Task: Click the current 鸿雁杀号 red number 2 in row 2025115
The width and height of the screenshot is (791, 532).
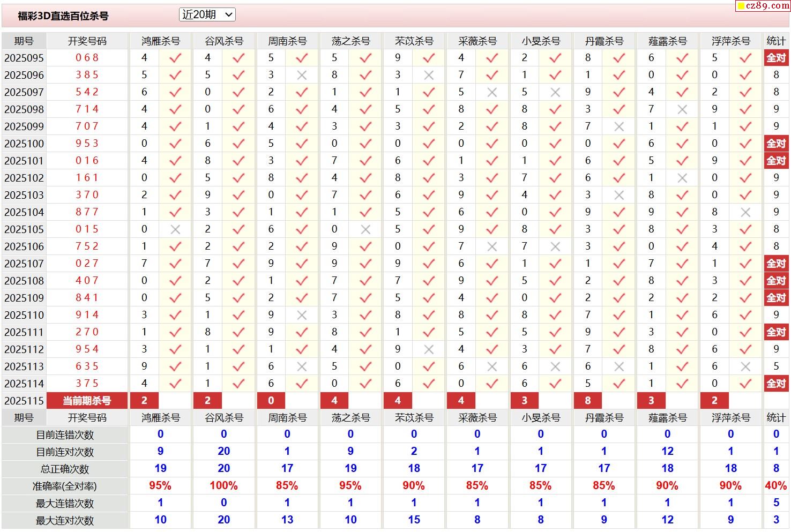Action: pyautogui.click(x=144, y=401)
